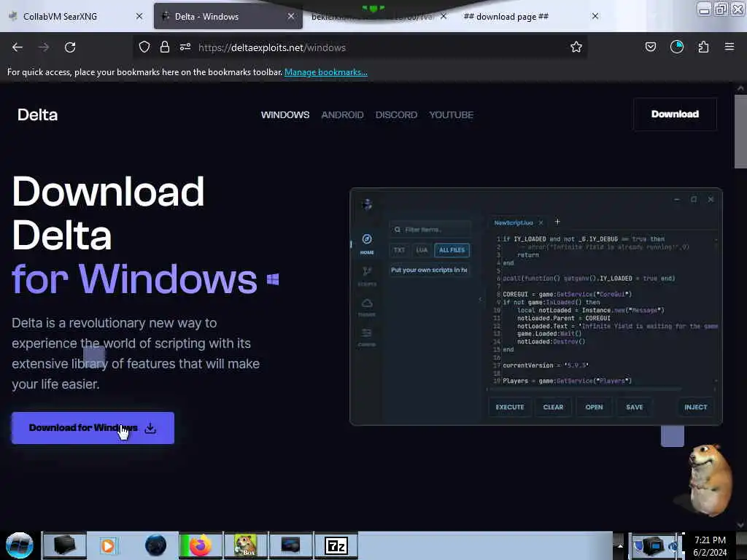Open the monitor taskbar icon next to 7z
The image size is (747, 560).
pyautogui.click(x=290, y=545)
